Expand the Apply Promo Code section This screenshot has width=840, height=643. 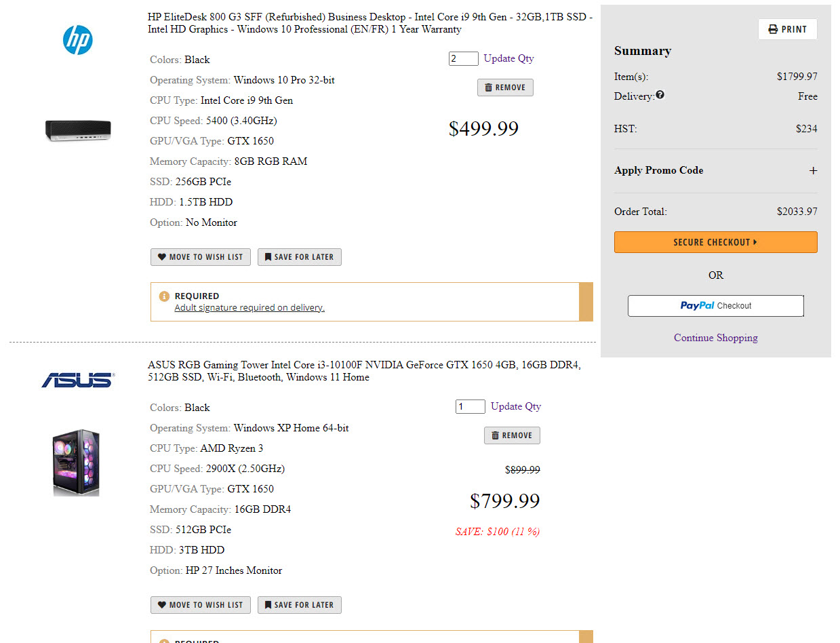click(813, 170)
